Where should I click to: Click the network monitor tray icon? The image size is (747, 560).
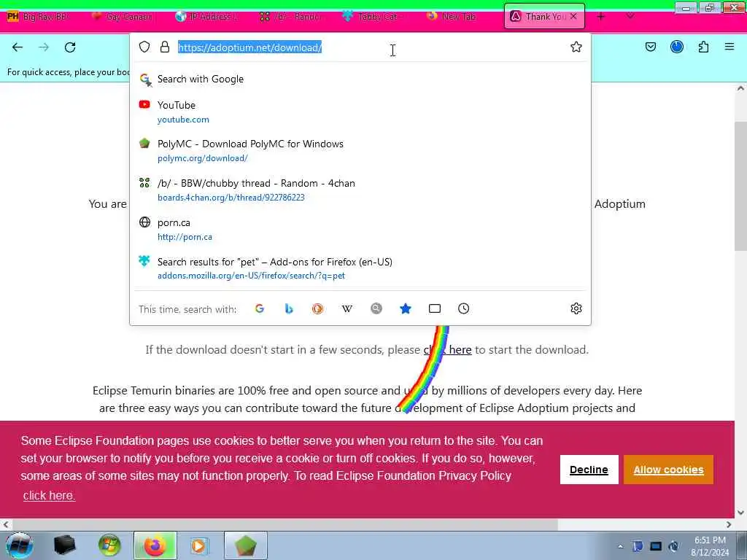tap(656, 546)
